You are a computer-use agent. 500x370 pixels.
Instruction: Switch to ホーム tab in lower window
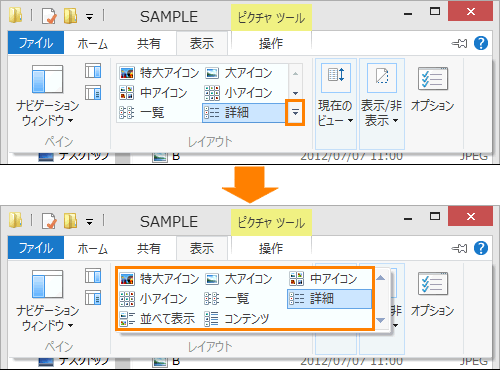93,248
